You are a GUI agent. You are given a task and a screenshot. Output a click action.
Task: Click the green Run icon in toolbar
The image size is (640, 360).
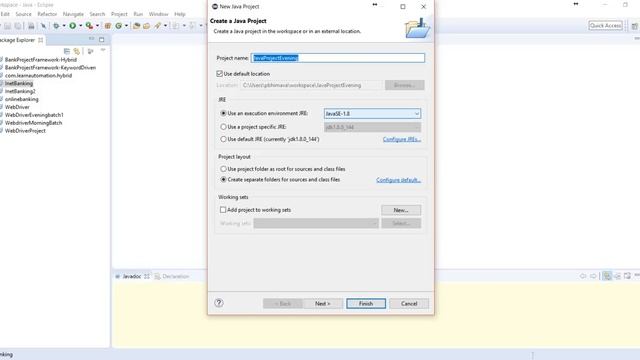pyautogui.click(x=72, y=26)
